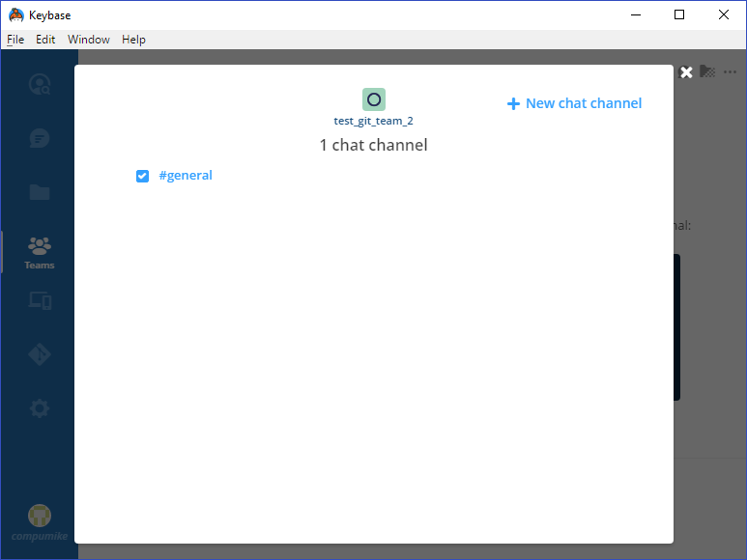Click the flag icon at top right
The height and width of the screenshot is (560, 747).
pyautogui.click(x=707, y=71)
